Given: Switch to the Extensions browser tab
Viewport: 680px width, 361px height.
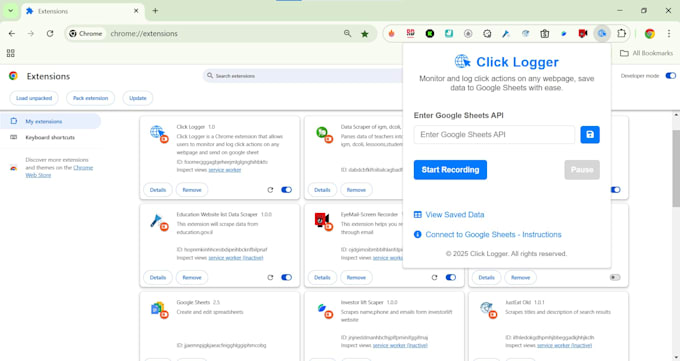Looking at the screenshot, I should pyautogui.click(x=82, y=11).
